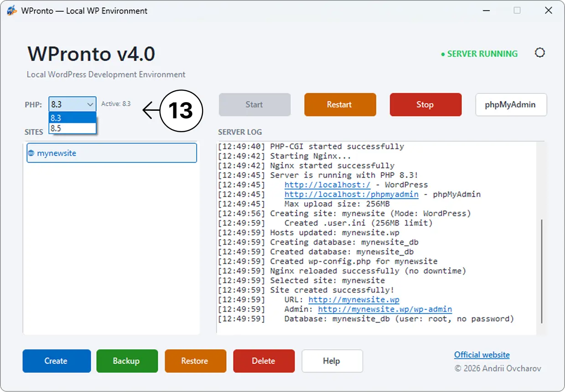Visit the Official website link
Screen dimensions: 565x392
(482, 355)
